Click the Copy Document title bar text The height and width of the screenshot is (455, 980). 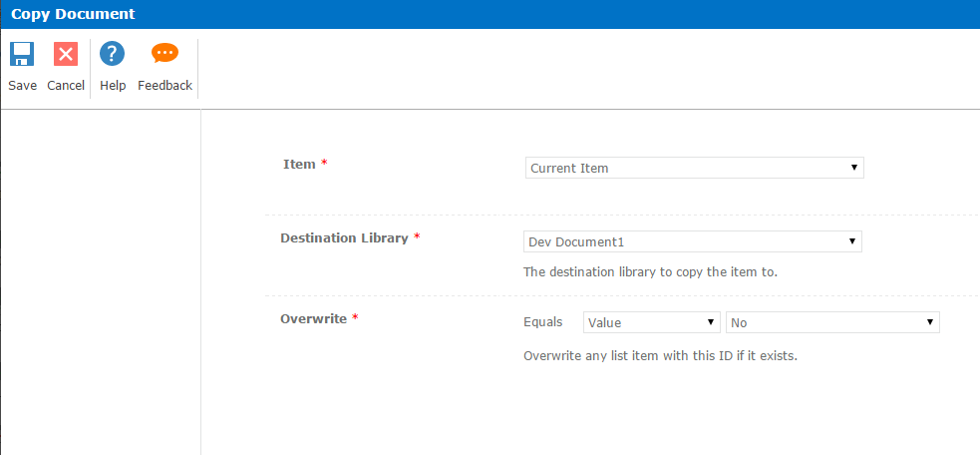[x=73, y=15]
